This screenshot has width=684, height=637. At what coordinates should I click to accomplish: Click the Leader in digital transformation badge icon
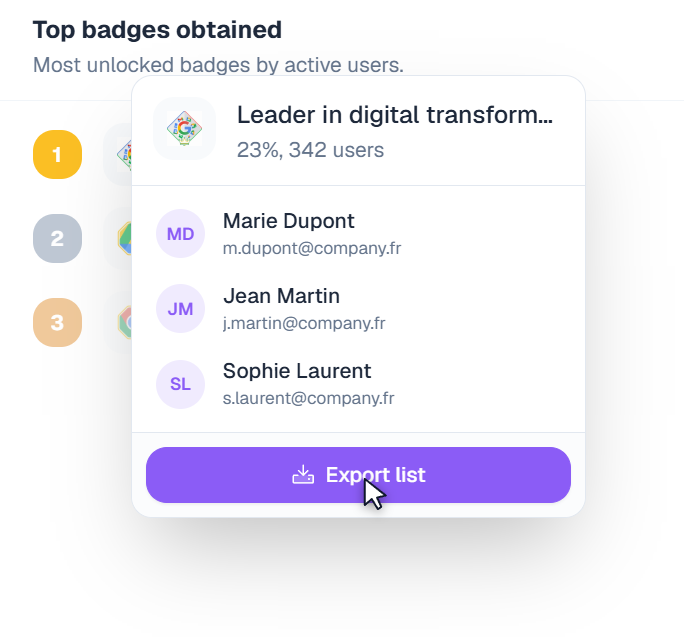tap(184, 129)
